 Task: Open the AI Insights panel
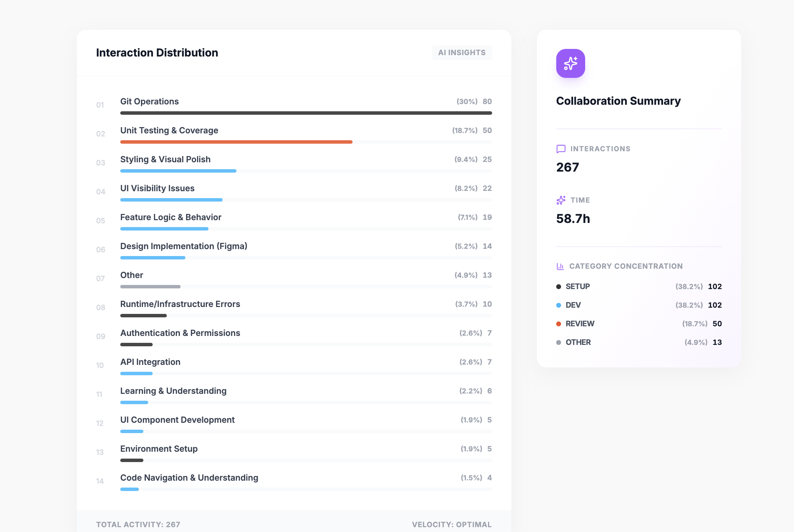pos(462,52)
